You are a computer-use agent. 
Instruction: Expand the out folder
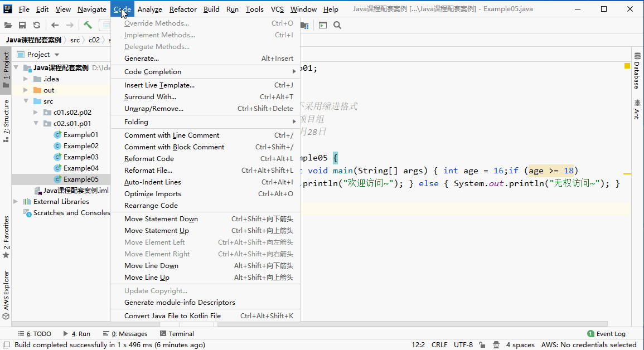(x=26, y=90)
